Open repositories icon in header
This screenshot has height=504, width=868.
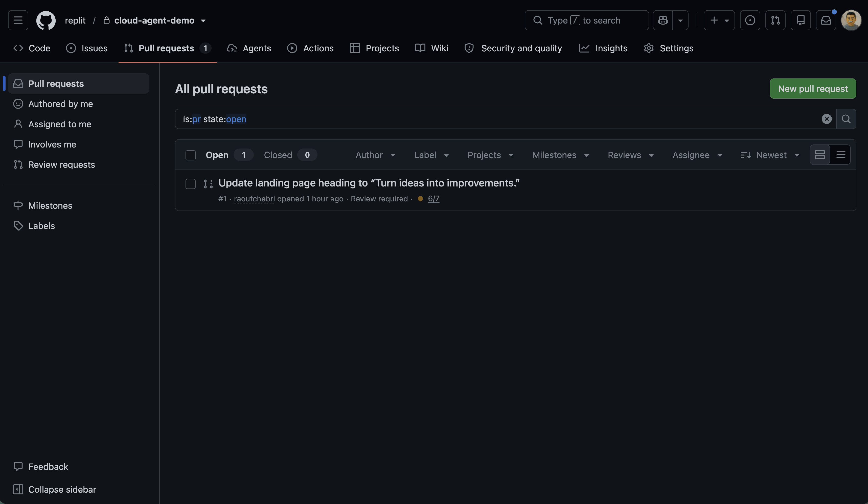pos(801,20)
